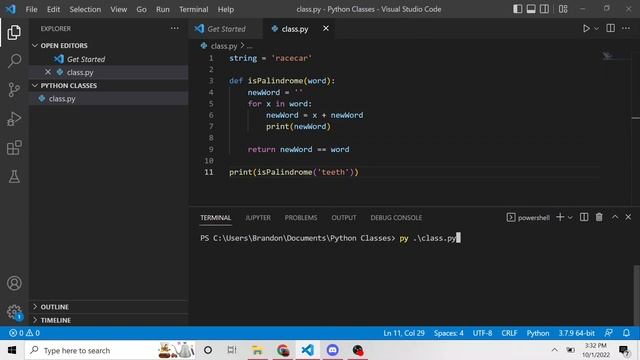The width and height of the screenshot is (640, 360).
Task: Open the Source Control view
Action: [14, 89]
